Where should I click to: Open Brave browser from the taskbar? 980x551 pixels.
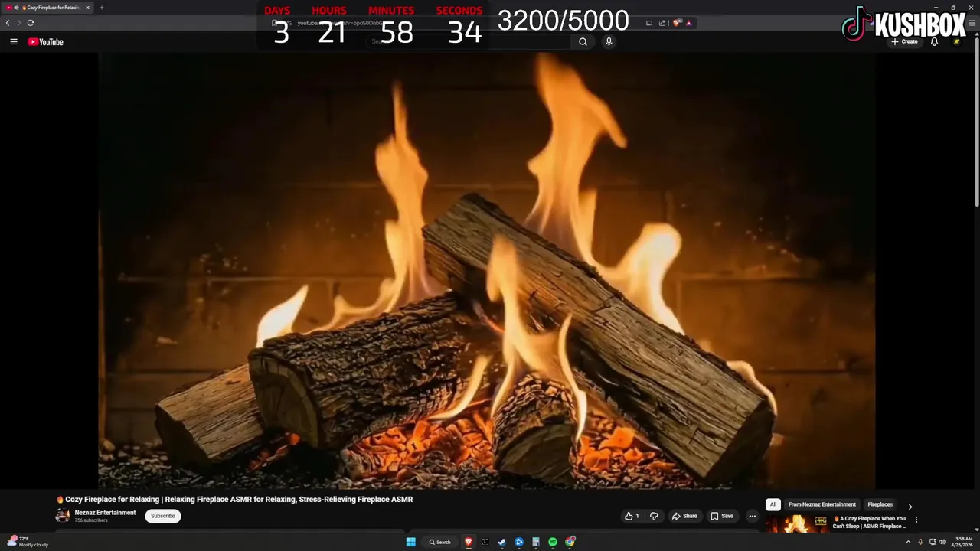pyautogui.click(x=469, y=542)
